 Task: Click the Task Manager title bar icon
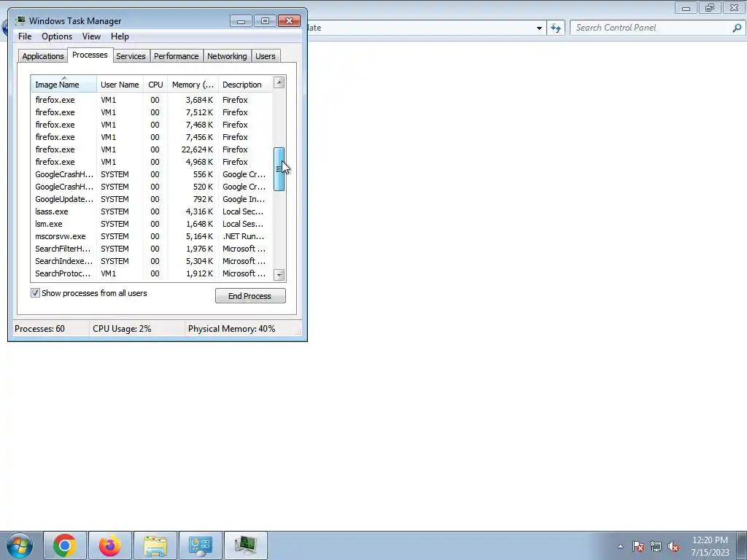(20, 20)
